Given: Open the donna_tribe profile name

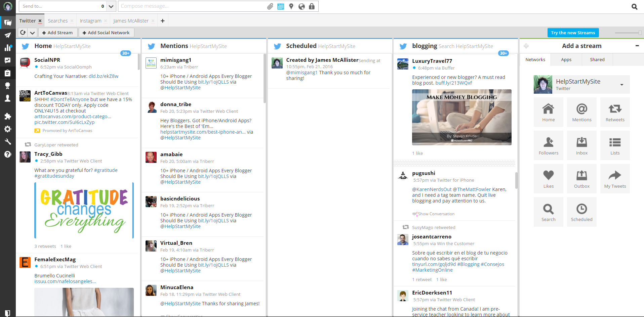Looking at the screenshot, I should pyautogui.click(x=176, y=104).
